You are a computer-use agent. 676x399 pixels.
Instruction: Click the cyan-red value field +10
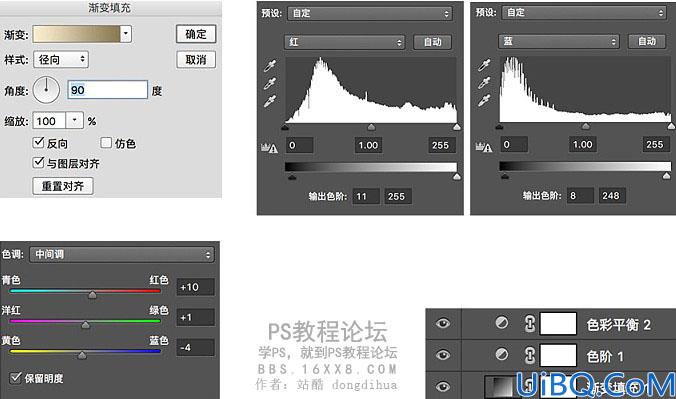coord(195,287)
